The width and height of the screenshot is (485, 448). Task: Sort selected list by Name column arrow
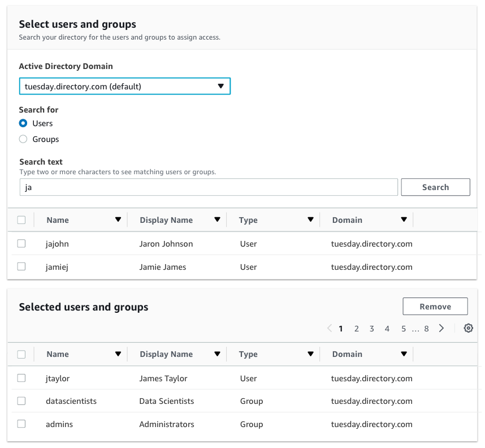118,354
